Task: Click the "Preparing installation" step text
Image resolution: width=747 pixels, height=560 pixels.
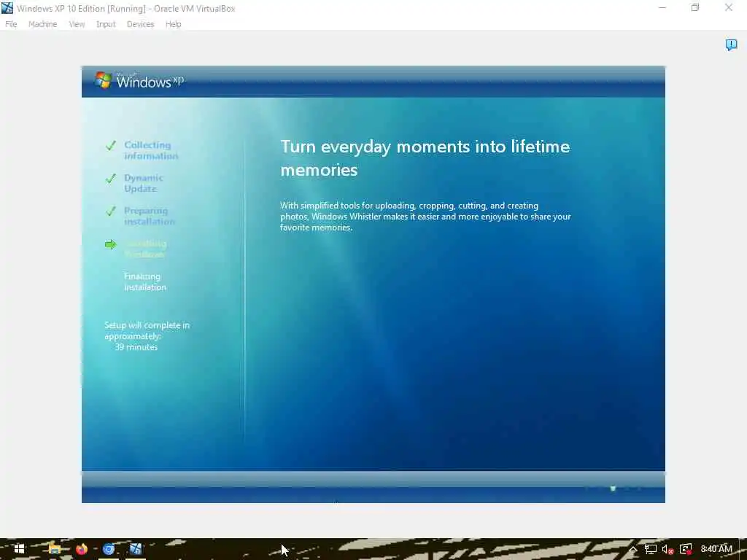Action: (x=149, y=216)
